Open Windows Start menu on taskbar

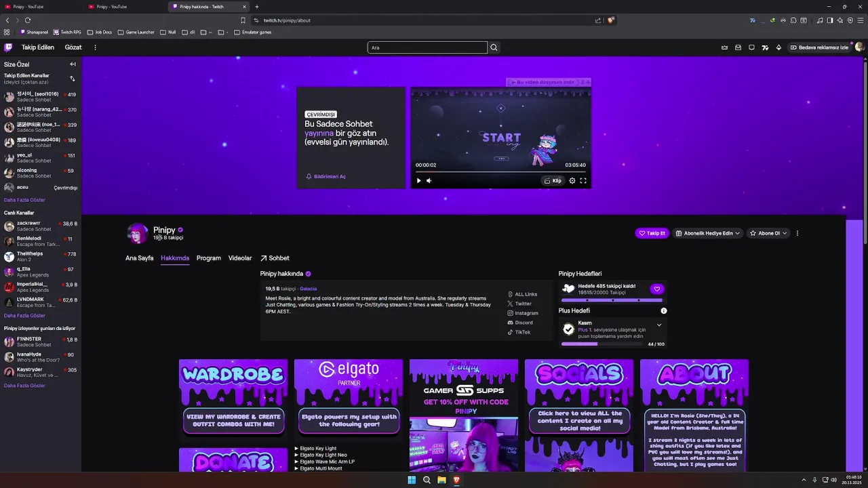[412, 480]
